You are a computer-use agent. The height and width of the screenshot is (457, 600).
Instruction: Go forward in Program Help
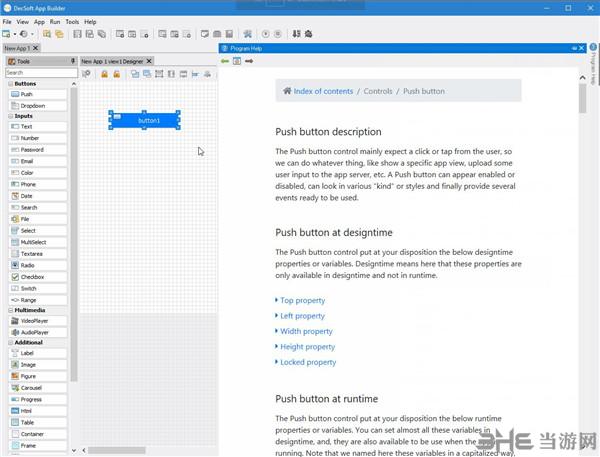[x=249, y=61]
